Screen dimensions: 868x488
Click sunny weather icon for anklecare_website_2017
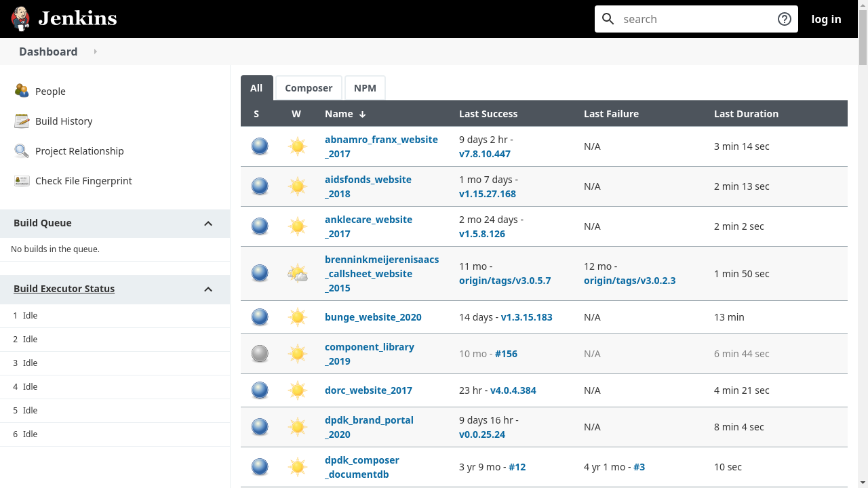pos(297,226)
